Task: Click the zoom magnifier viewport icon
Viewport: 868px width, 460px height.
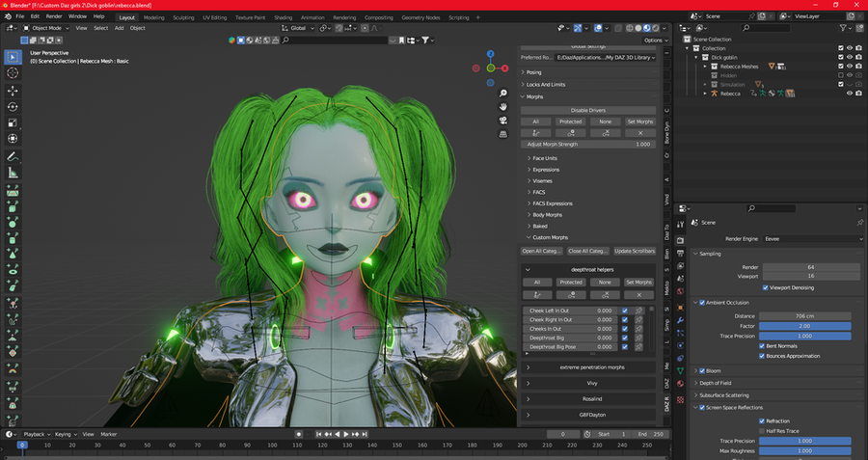Action: (503, 93)
